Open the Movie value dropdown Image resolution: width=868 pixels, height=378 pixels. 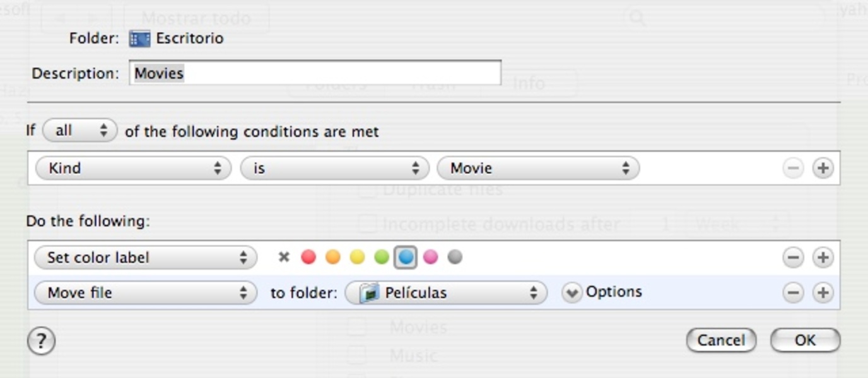pos(537,168)
